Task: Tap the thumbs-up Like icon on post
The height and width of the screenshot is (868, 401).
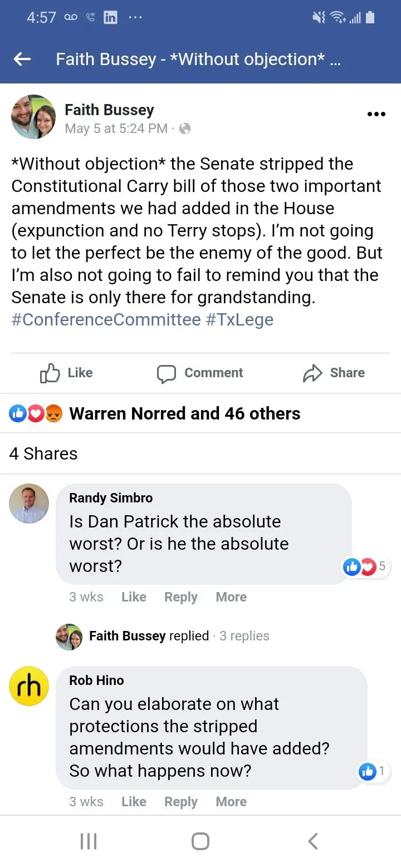Action: pyautogui.click(x=50, y=373)
